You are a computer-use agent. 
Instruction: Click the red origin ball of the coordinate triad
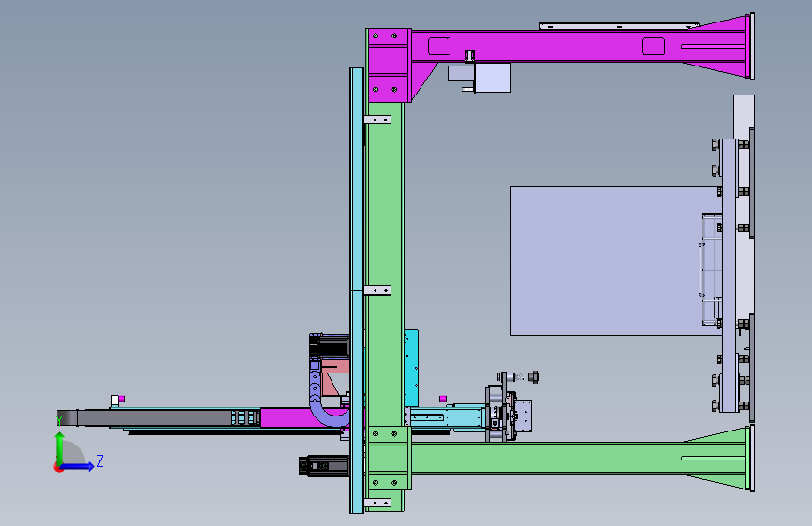(x=58, y=467)
